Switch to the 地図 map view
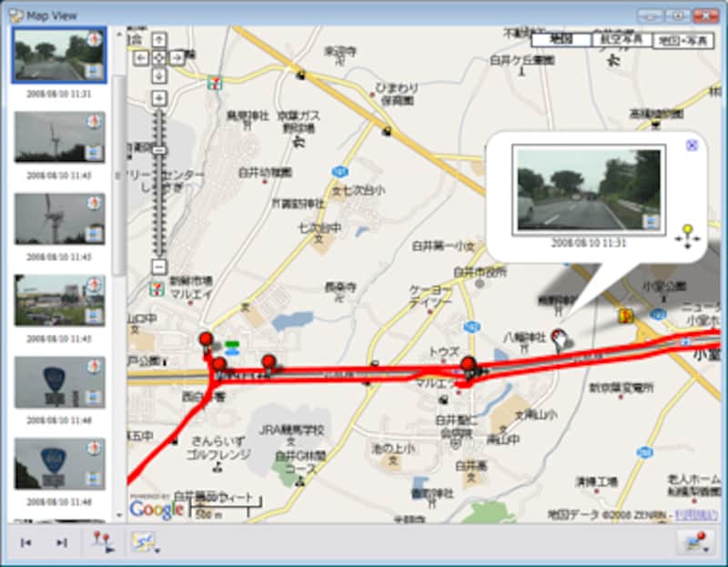Viewport: 728px width, 567px height. (561, 40)
